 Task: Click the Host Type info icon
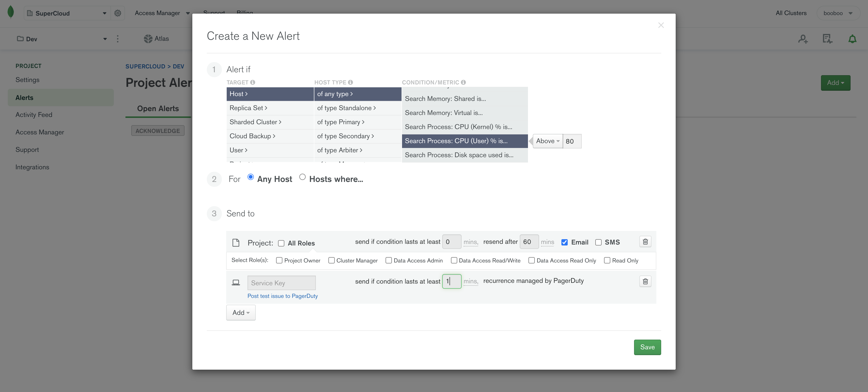coord(350,82)
